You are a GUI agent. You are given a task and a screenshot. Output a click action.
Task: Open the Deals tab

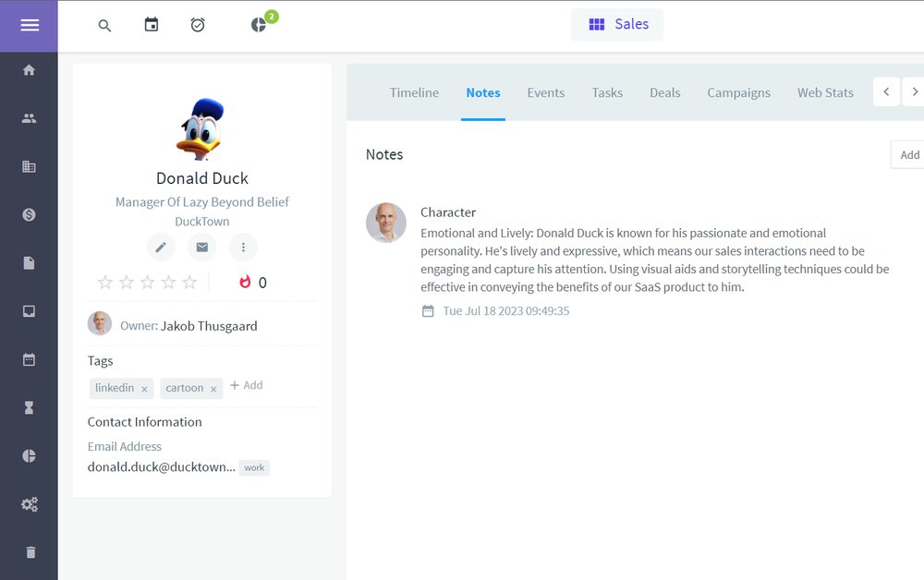(664, 93)
